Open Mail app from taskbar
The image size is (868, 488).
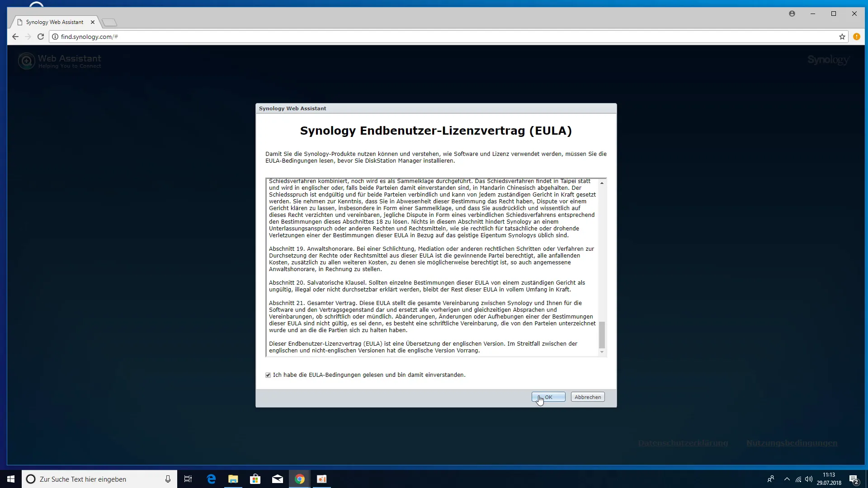(x=278, y=479)
